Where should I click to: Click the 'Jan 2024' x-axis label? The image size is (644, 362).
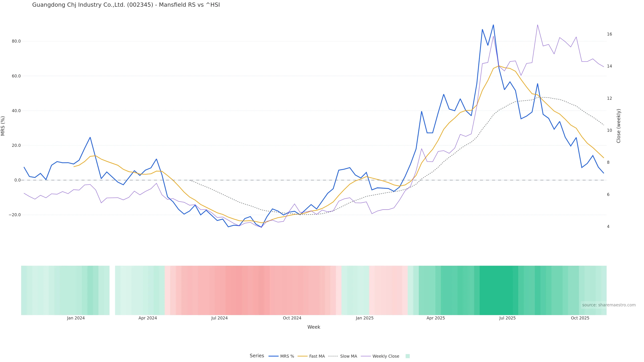[x=76, y=318]
